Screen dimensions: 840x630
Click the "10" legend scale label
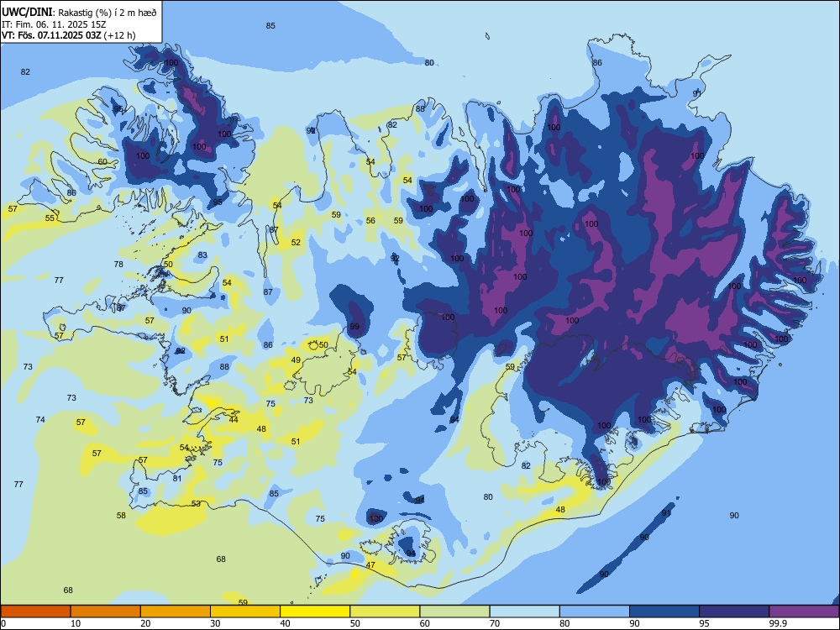point(76,623)
